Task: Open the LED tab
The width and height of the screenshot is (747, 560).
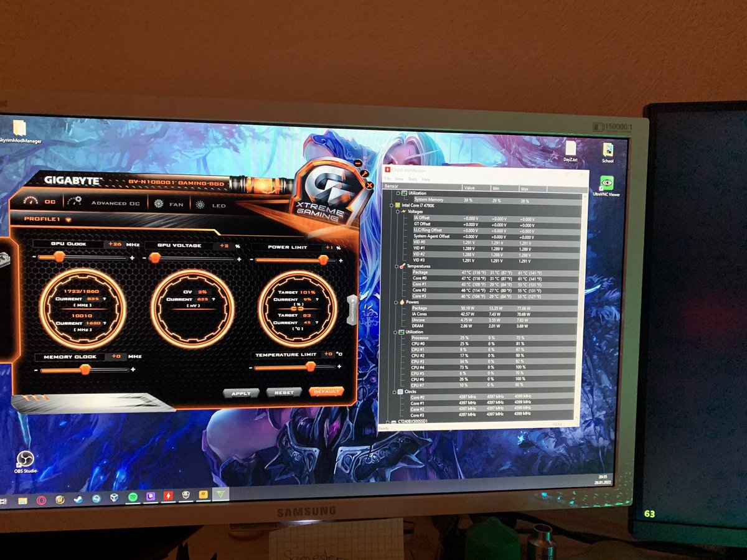Action: pos(219,205)
